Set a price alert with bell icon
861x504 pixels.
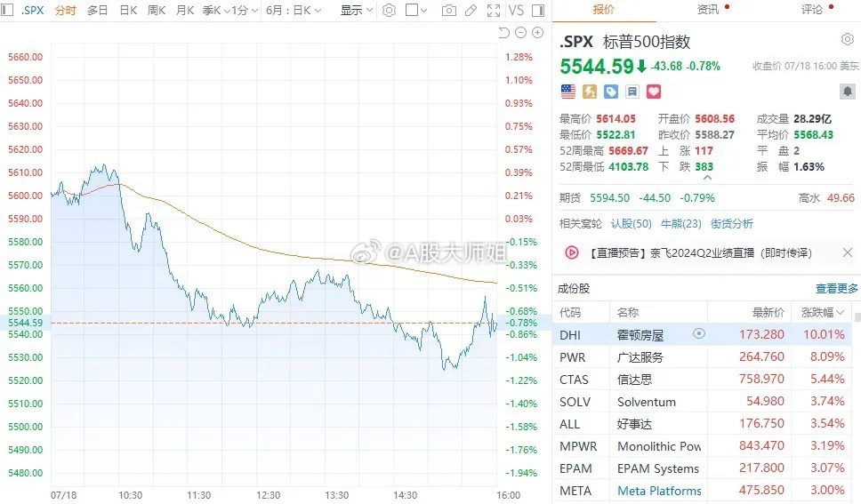(x=848, y=92)
